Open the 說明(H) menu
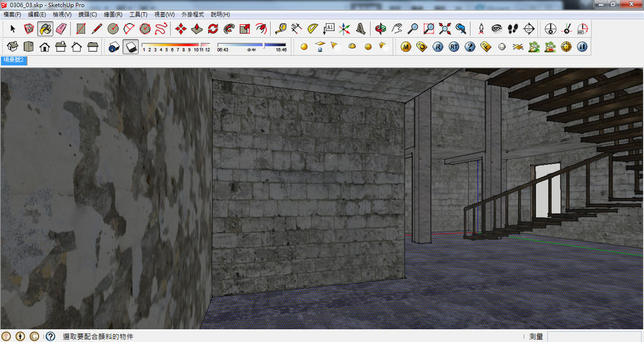 point(220,14)
